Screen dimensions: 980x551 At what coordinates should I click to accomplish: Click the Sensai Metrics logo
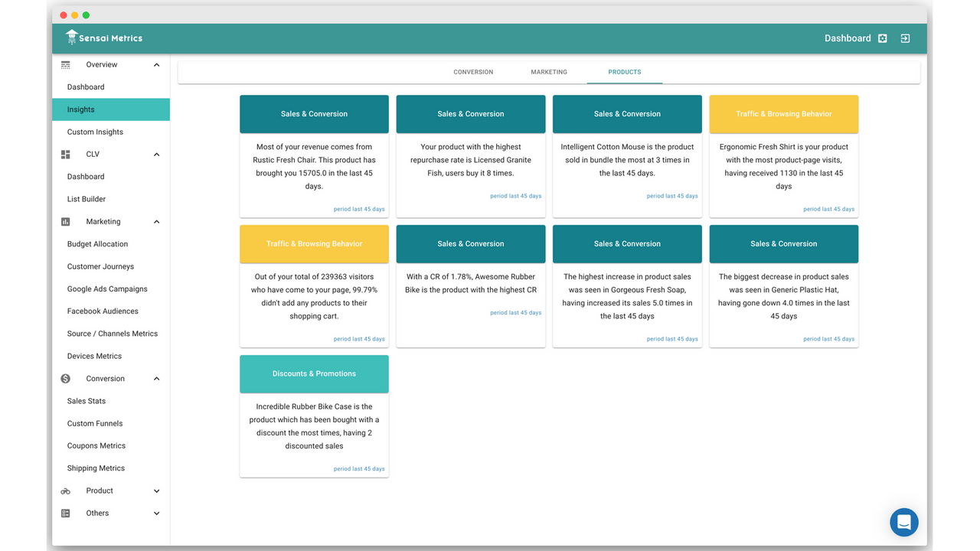103,37
